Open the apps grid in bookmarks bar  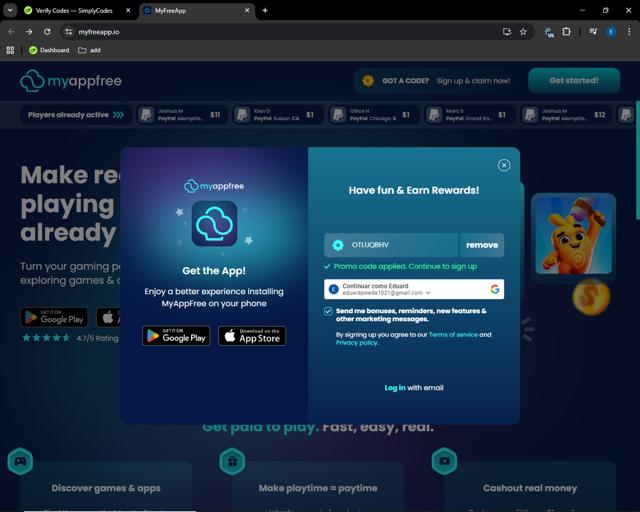click(10, 50)
